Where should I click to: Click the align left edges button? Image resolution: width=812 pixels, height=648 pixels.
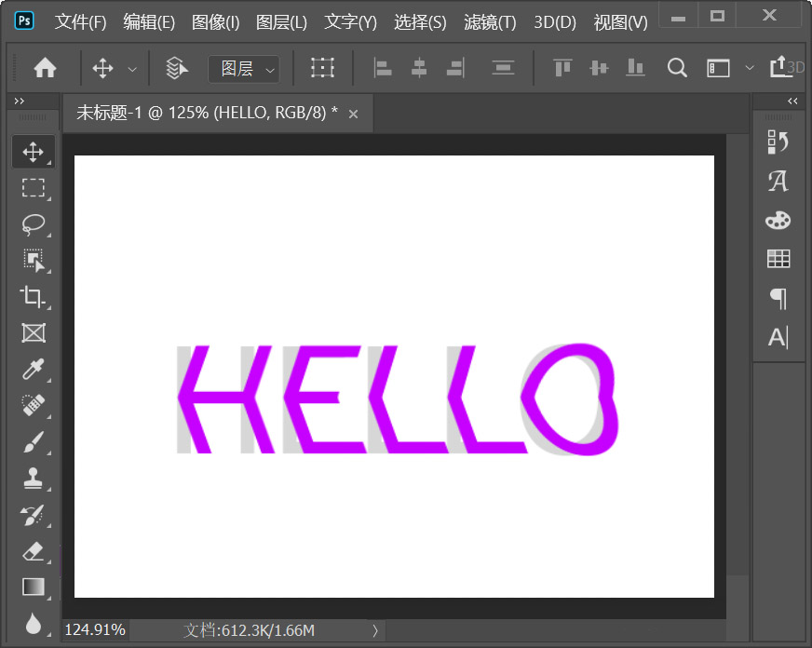tap(382, 67)
